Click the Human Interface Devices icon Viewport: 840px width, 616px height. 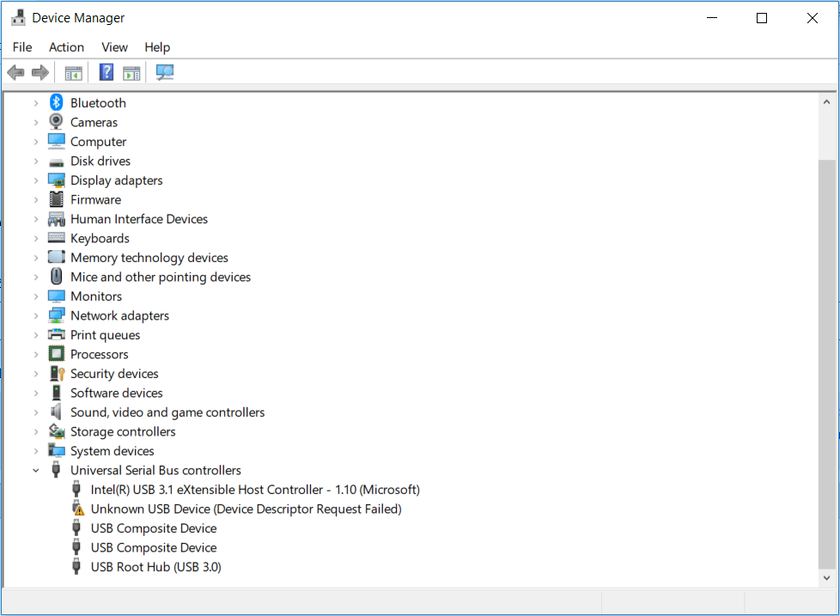pyautogui.click(x=56, y=218)
